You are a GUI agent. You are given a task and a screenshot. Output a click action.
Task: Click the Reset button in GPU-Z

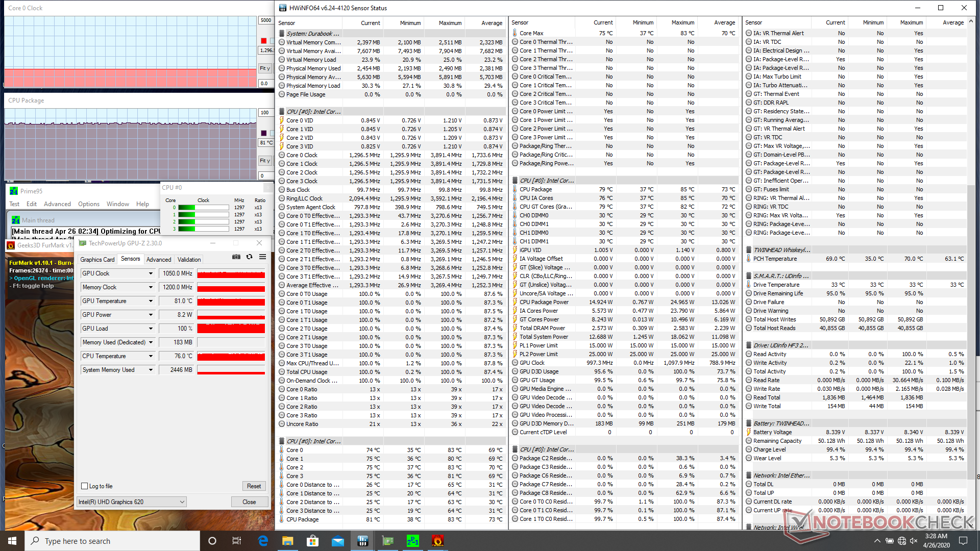pos(254,486)
